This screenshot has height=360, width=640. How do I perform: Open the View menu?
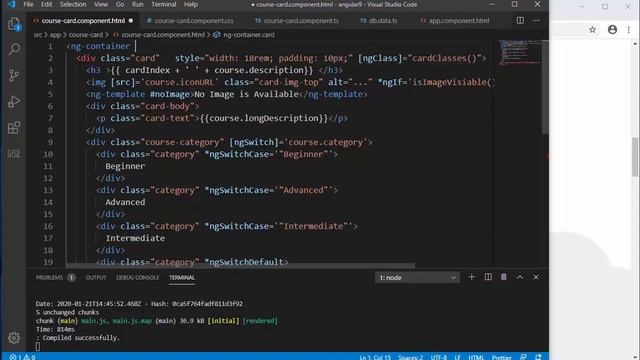pyautogui.click(x=101, y=4)
